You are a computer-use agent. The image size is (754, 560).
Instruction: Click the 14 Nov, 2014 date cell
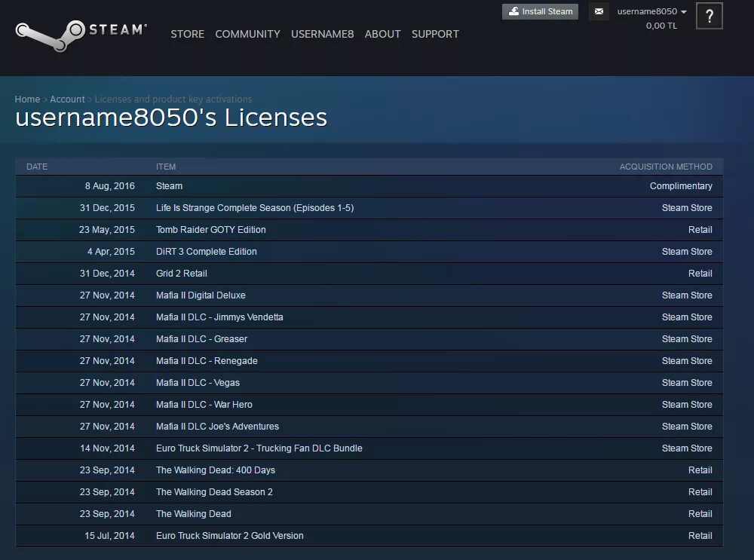click(107, 448)
